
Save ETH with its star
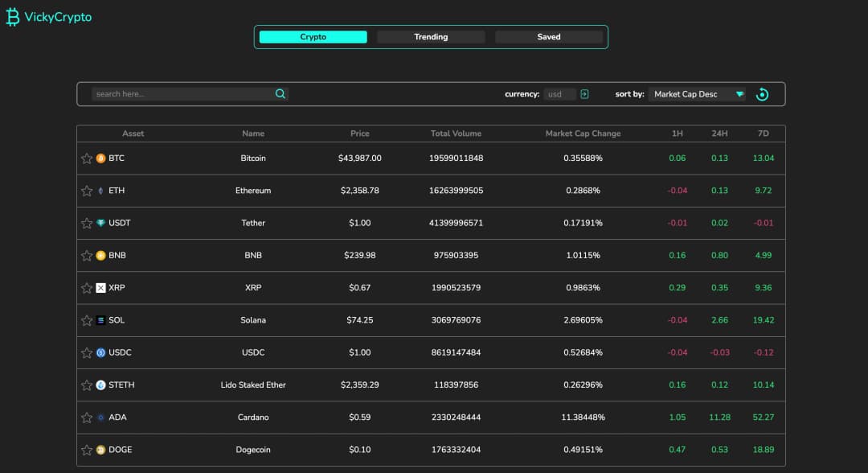tap(87, 191)
